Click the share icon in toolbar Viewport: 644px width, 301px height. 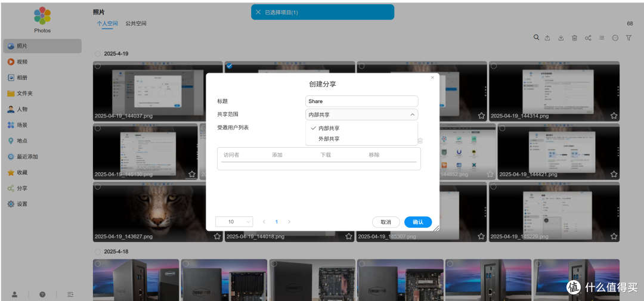[588, 38]
